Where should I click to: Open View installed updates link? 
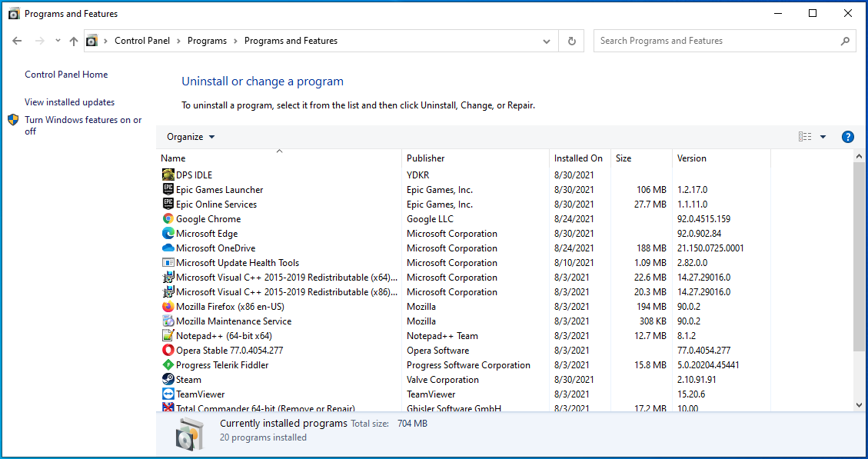click(x=69, y=102)
